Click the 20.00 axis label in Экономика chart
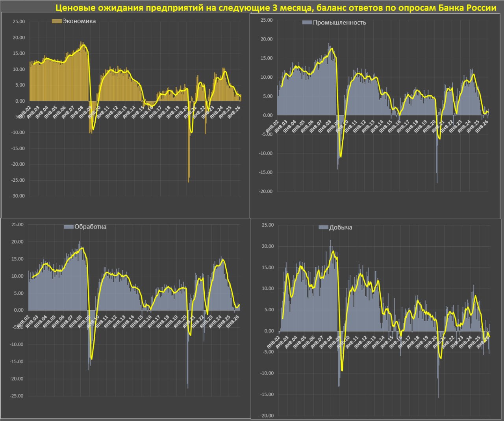 tap(18, 38)
